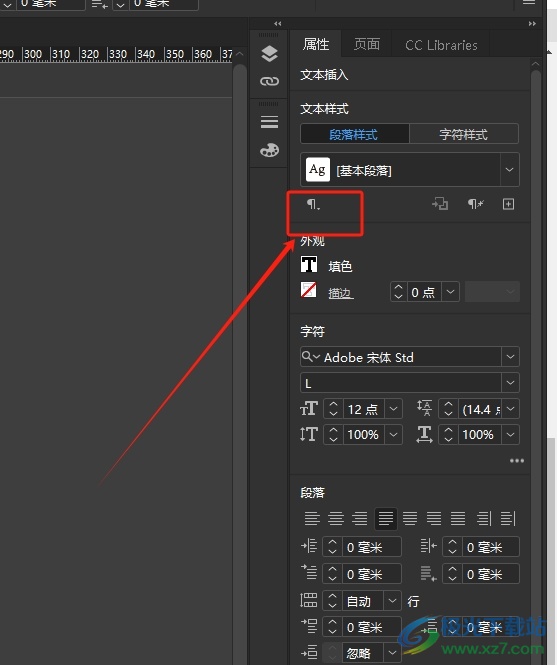Click the font size 12 点 stepper arrows
Viewport: 557px width, 665px height.
tap(333, 409)
